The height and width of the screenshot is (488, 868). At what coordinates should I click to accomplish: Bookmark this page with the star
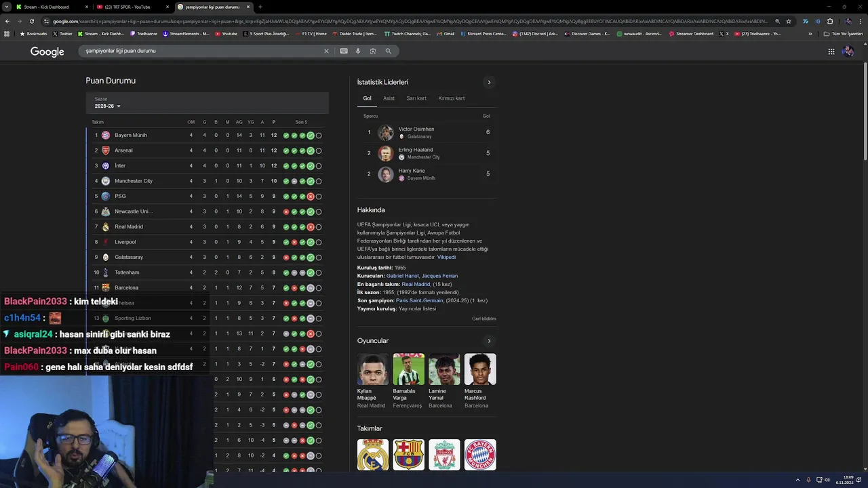click(788, 21)
